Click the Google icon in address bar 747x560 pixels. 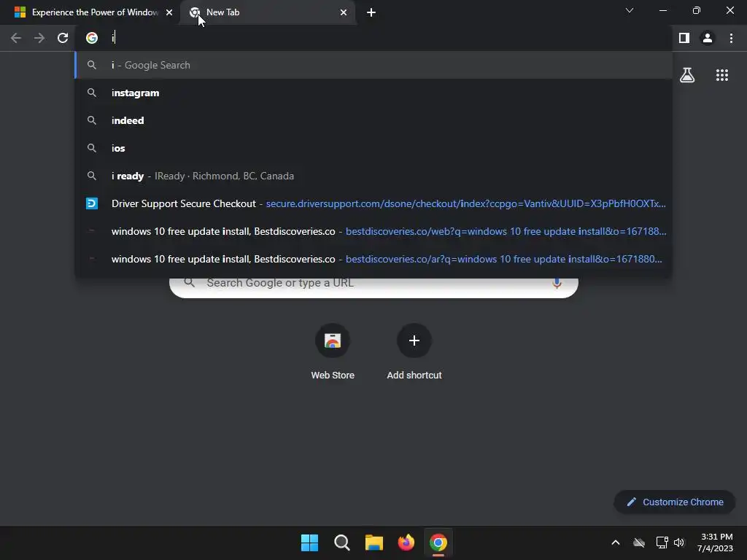pyautogui.click(x=92, y=38)
